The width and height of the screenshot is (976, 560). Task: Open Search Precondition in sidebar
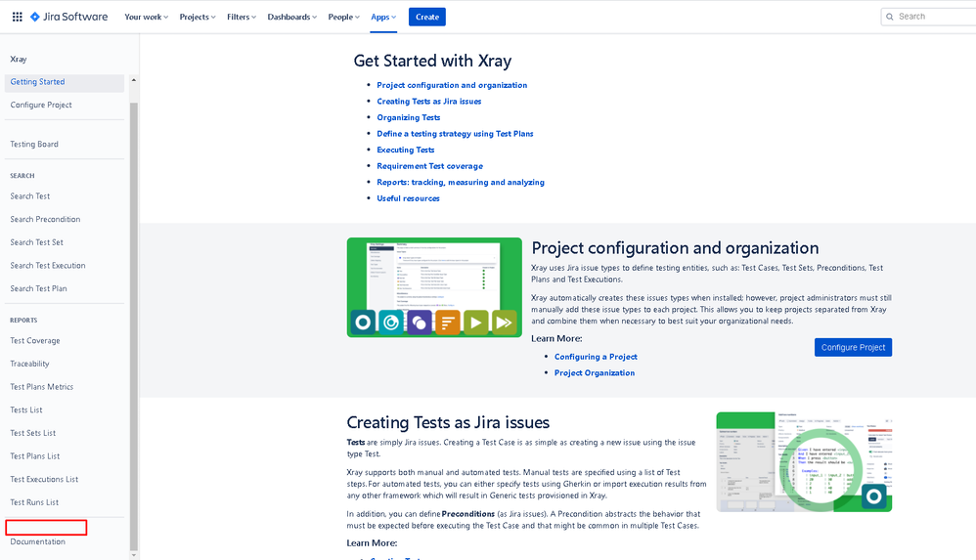45,219
